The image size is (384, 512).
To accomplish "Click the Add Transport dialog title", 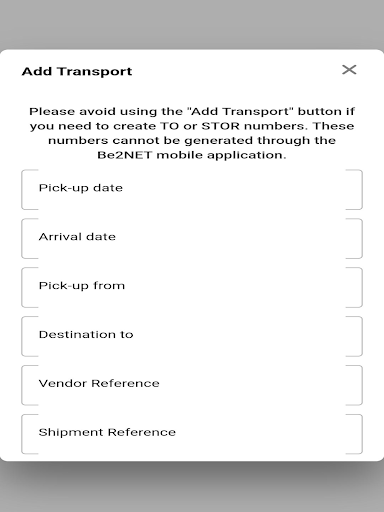I will [x=77, y=71].
